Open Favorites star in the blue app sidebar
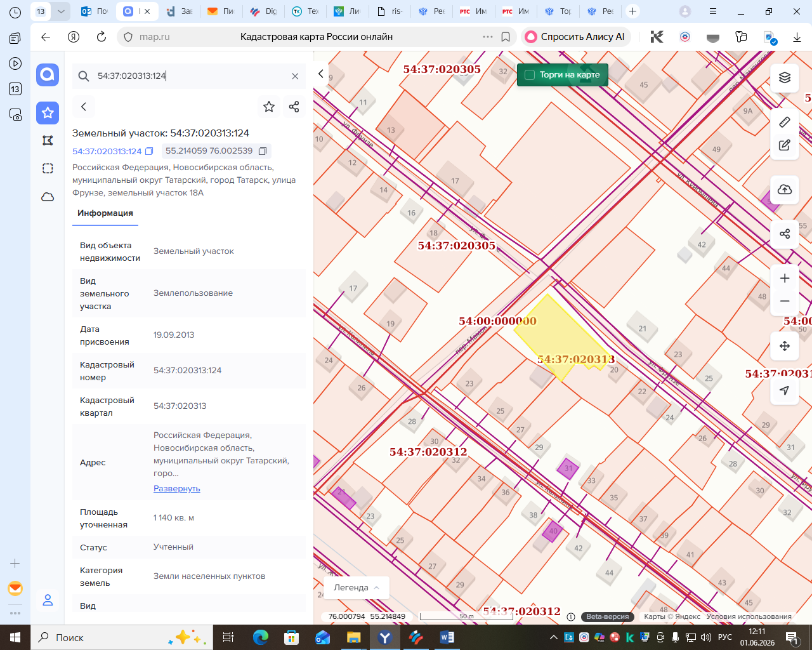The width and height of the screenshot is (812, 650). 48,113
